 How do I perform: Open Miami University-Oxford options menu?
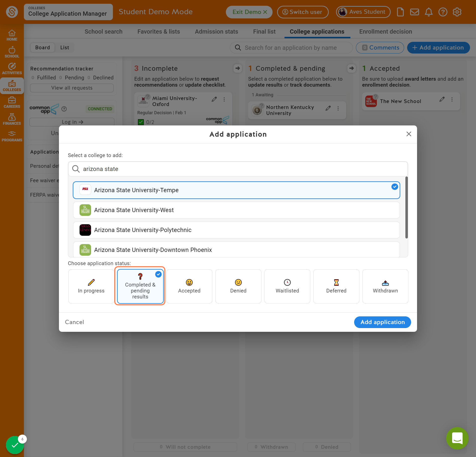pyautogui.click(x=224, y=99)
